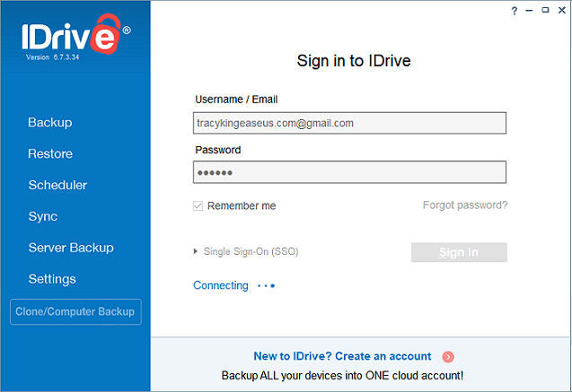Open Settings in the sidebar
Image resolution: width=572 pixels, height=392 pixels.
coord(52,279)
